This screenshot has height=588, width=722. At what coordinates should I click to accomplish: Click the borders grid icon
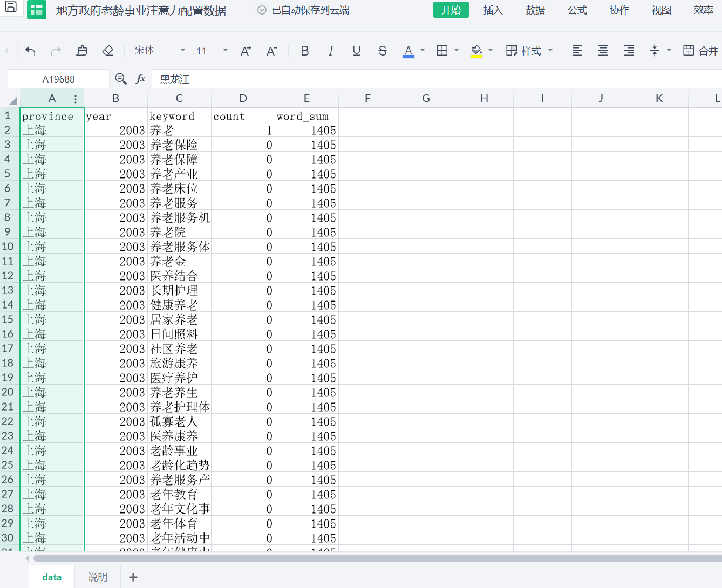442,51
